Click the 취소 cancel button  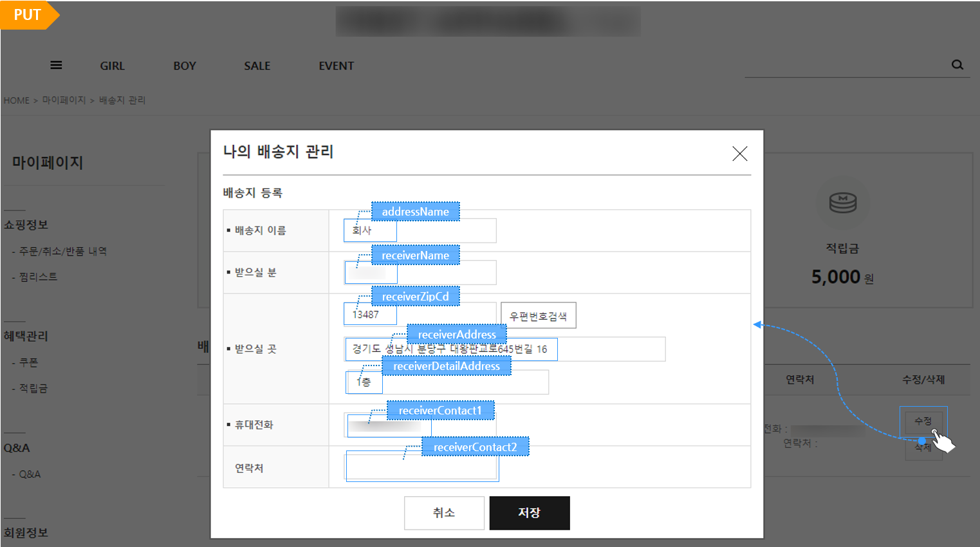coord(444,513)
